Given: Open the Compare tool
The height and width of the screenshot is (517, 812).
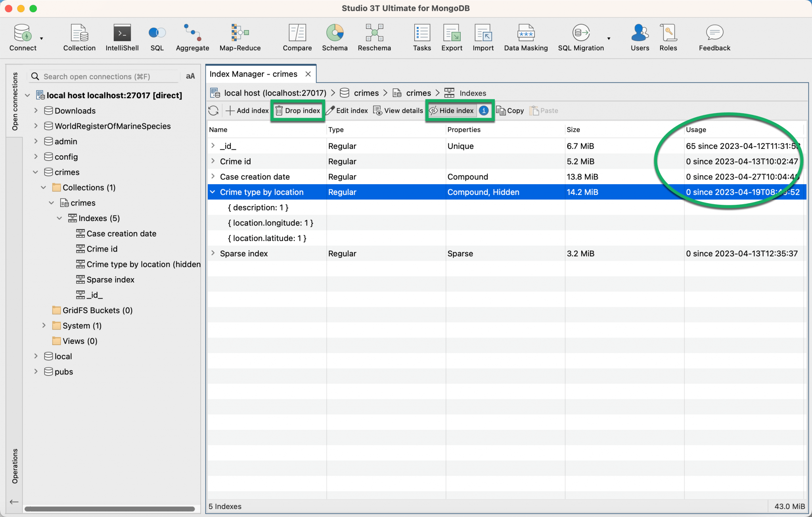Looking at the screenshot, I should click(x=297, y=38).
